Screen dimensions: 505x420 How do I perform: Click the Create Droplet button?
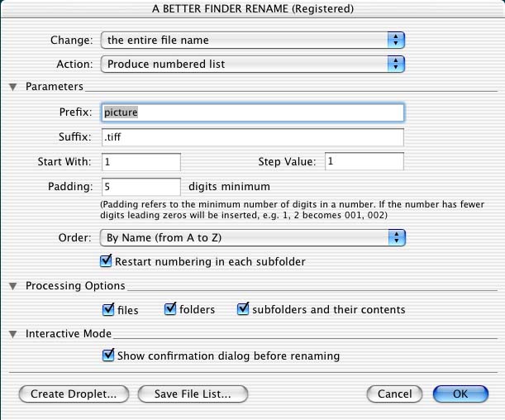[74, 394]
